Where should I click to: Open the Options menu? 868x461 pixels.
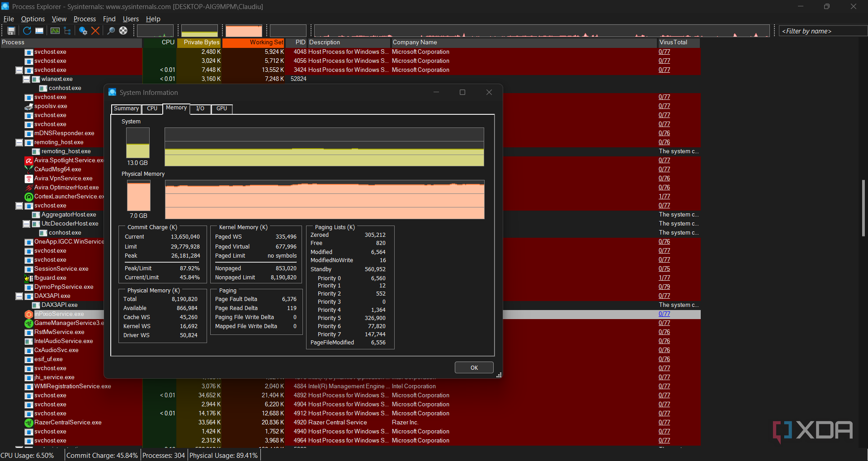pyautogui.click(x=33, y=19)
